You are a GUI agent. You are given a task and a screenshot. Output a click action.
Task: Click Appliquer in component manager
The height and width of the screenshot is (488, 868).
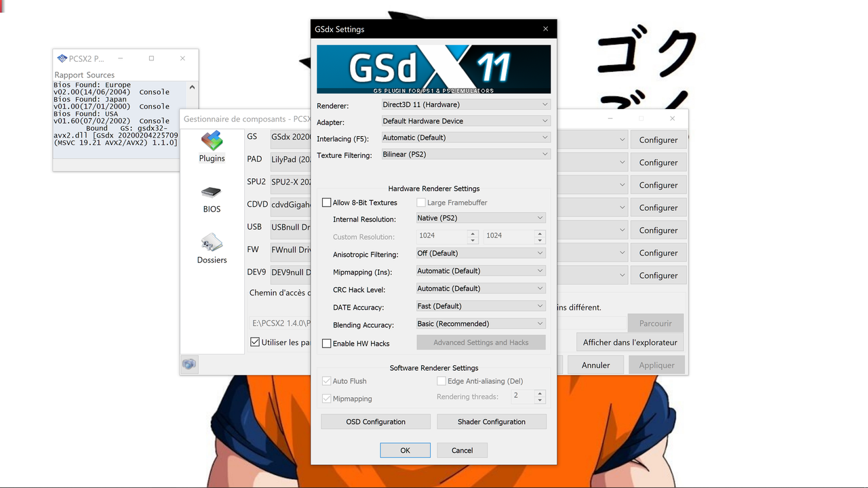(657, 365)
